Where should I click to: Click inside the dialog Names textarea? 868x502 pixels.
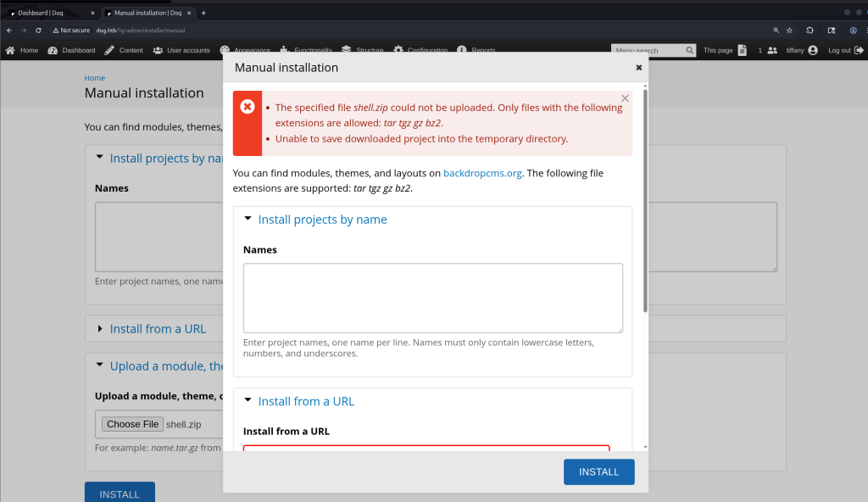432,298
